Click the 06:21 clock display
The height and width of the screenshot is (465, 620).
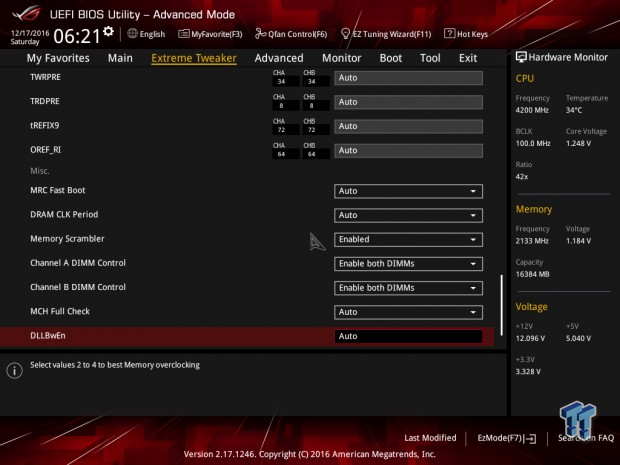coord(77,36)
